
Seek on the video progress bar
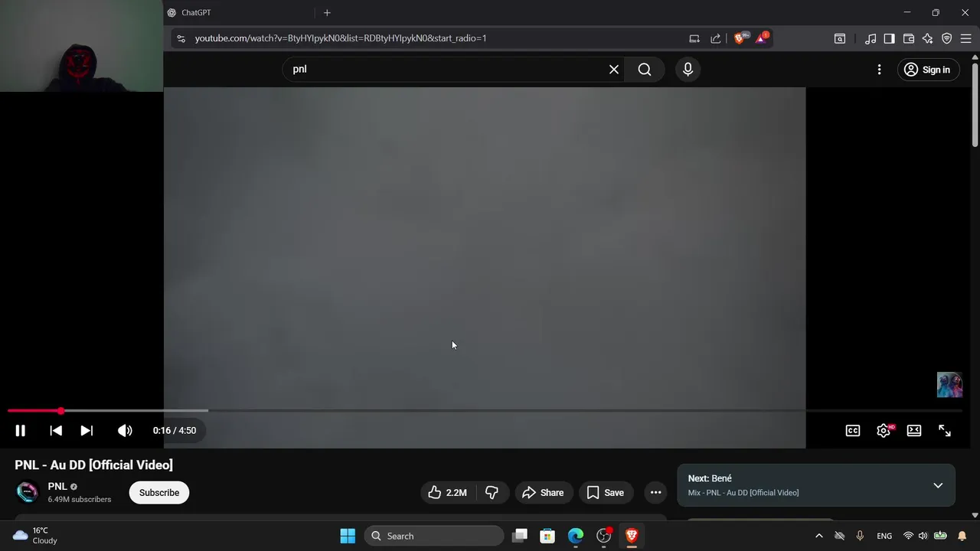[x=485, y=411]
